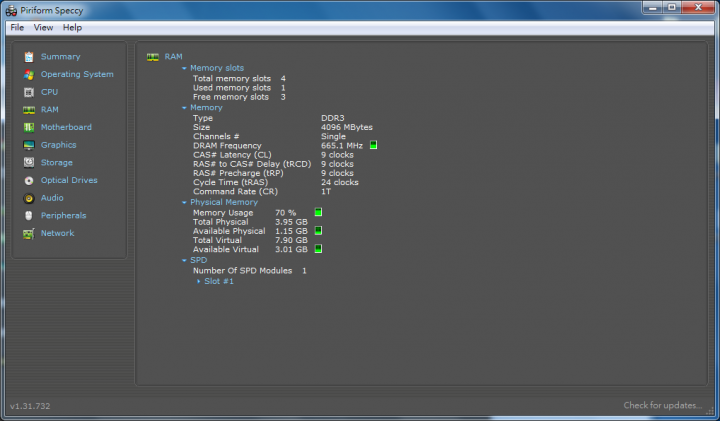Toggle the Memory Usage green tray indicator
The height and width of the screenshot is (421, 720).
point(318,212)
